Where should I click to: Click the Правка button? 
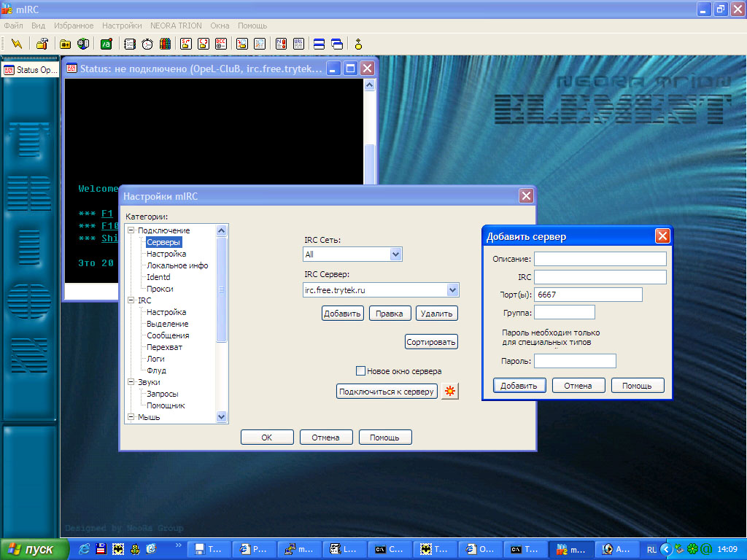[390, 314]
